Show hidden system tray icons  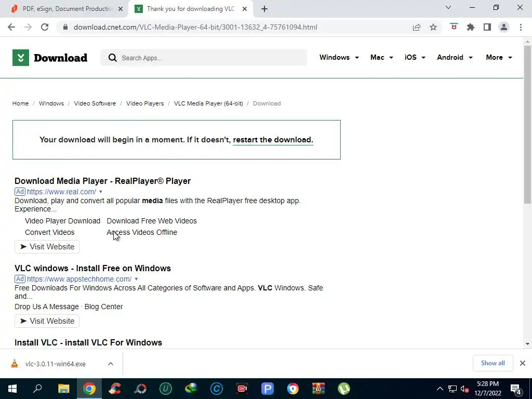440,389
